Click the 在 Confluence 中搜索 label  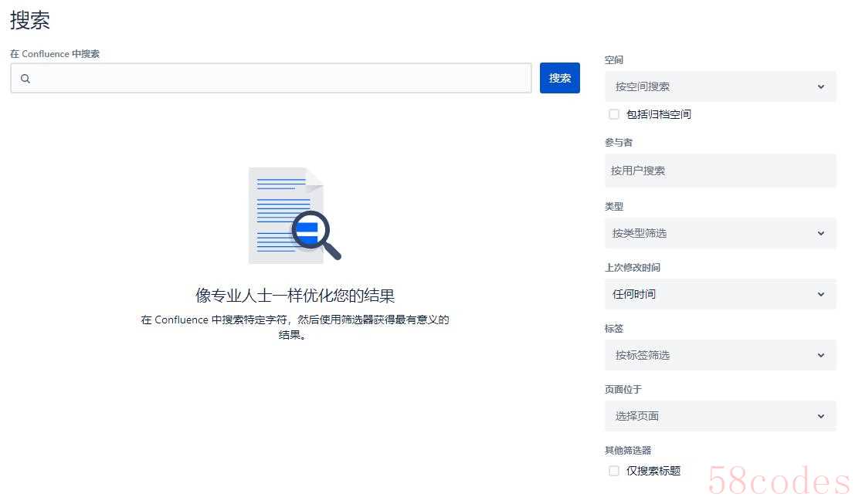coord(54,54)
